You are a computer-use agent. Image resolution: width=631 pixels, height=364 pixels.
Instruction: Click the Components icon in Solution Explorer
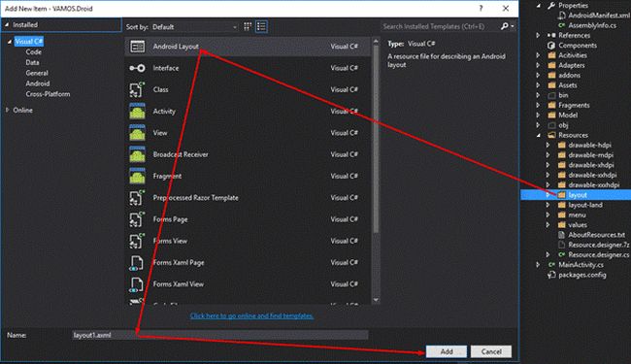click(551, 46)
